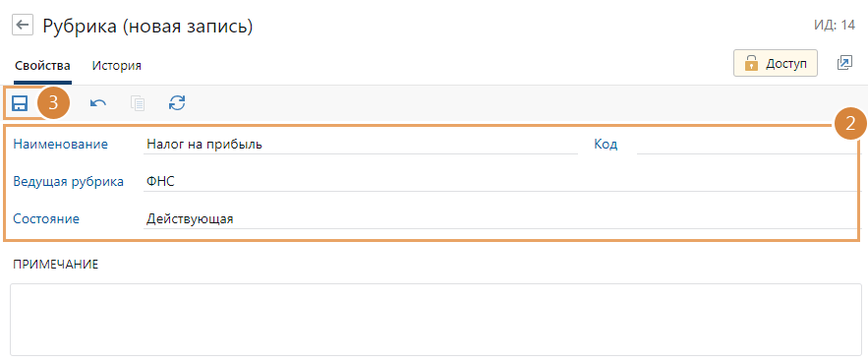Click the greyed-out copy record icon

(x=138, y=103)
